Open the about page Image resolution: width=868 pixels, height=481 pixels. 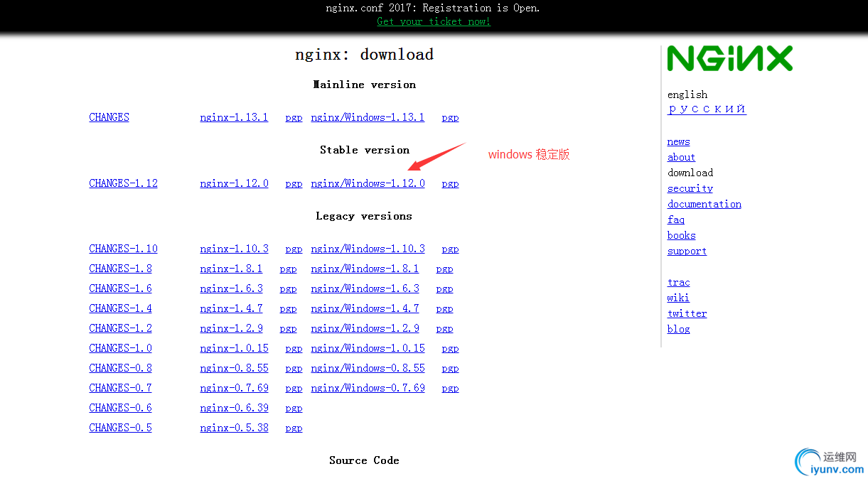pyautogui.click(x=681, y=158)
